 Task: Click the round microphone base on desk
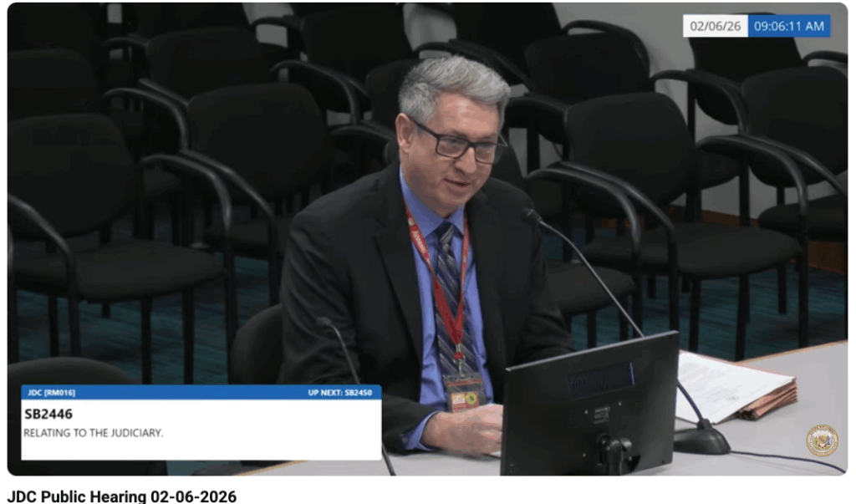[701, 439]
